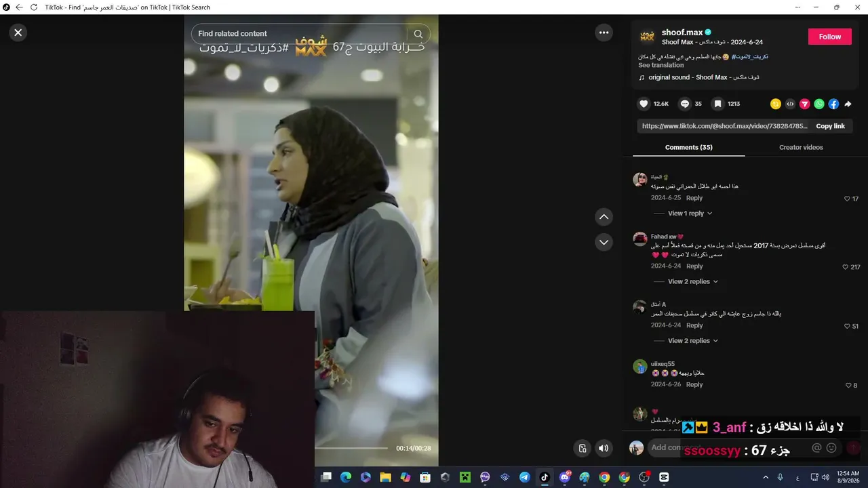Image resolution: width=868 pixels, height=488 pixels.
Task: Like the comment with 51 likes
Action: (847, 326)
